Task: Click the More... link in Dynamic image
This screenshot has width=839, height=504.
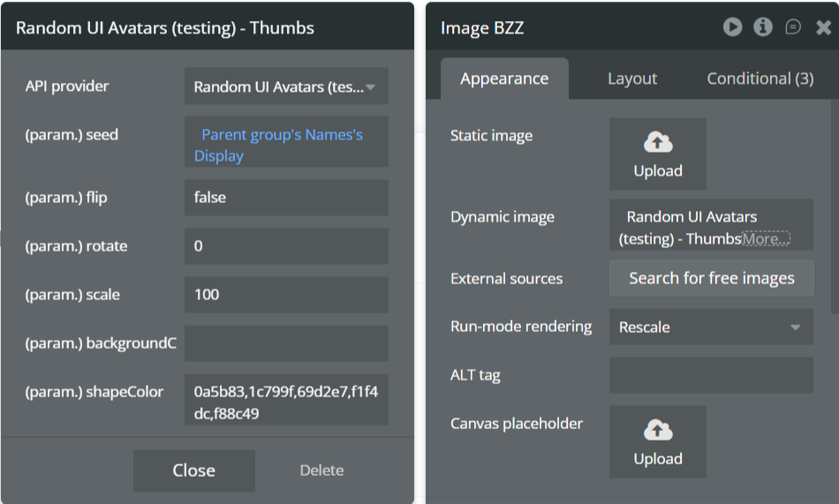Action: pos(765,238)
